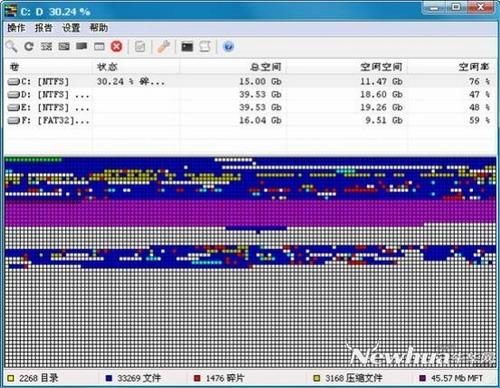Screen dimensions: 500x388
Task: Click the 33269 文件 status bar entry
Action: (133, 378)
